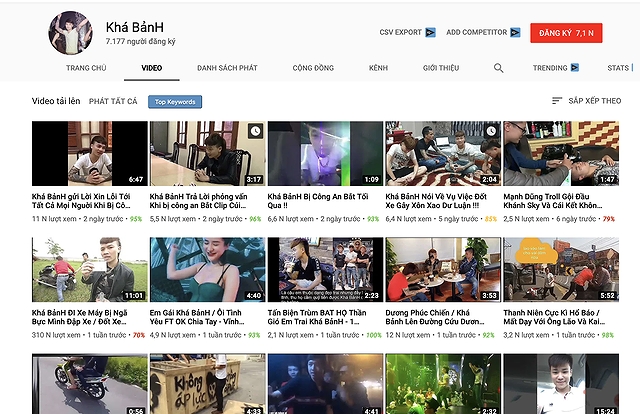Expand the SẮP XẾP THEO sort dropdown
Viewport: 640px width, 414px height.
594,101
